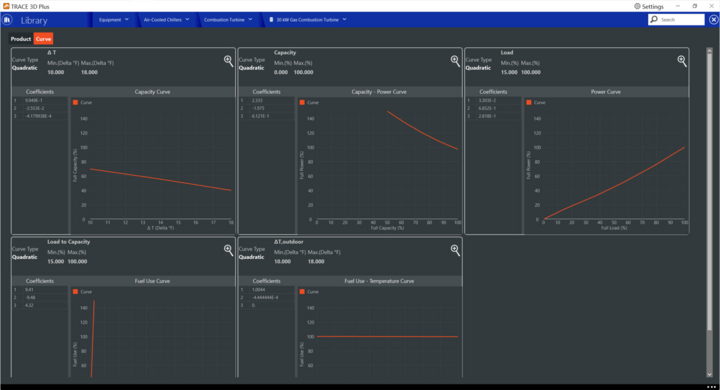Viewport: 720px width, 390px height.
Task: Click Min value 15.000 in Load panel
Action: (509, 73)
